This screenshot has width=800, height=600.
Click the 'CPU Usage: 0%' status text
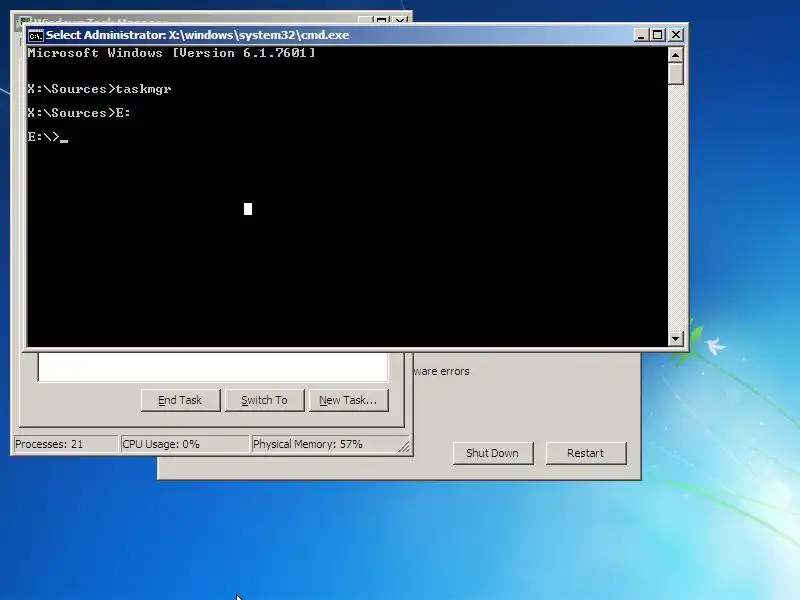161,444
